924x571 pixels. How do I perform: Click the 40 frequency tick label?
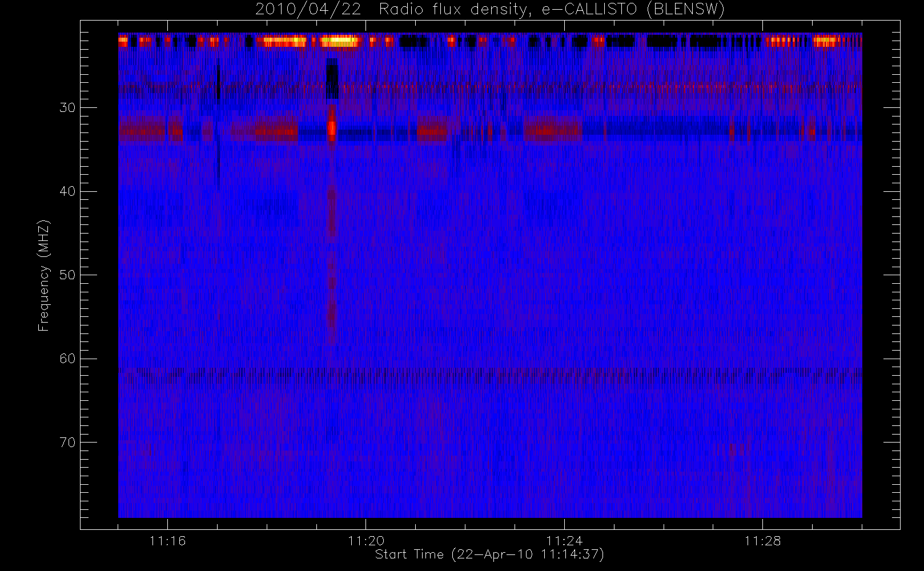(67, 191)
